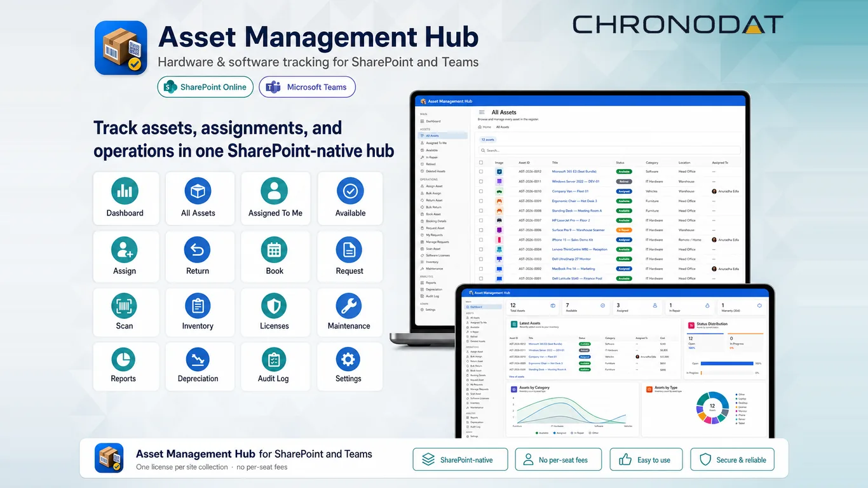The height and width of the screenshot is (488, 868).
Task: Click the SharePoint Online badge
Action: click(205, 87)
